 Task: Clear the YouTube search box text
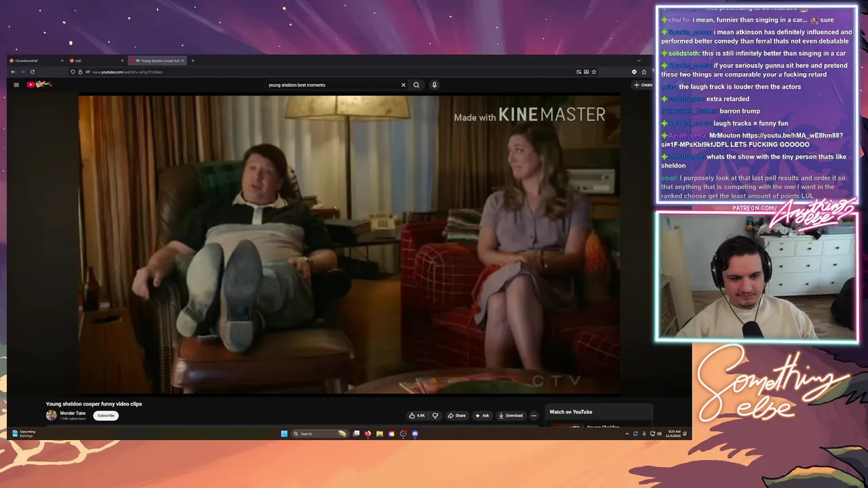pos(403,85)
